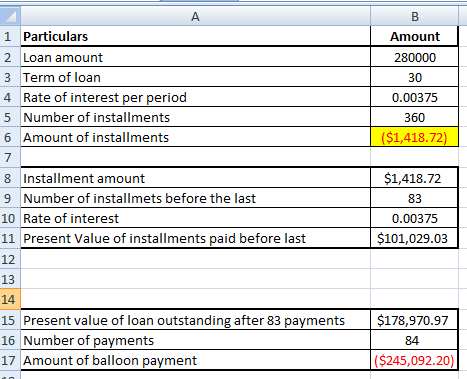Select the cell containing 30
467x379 pixels.
click(x=414, y=77)
